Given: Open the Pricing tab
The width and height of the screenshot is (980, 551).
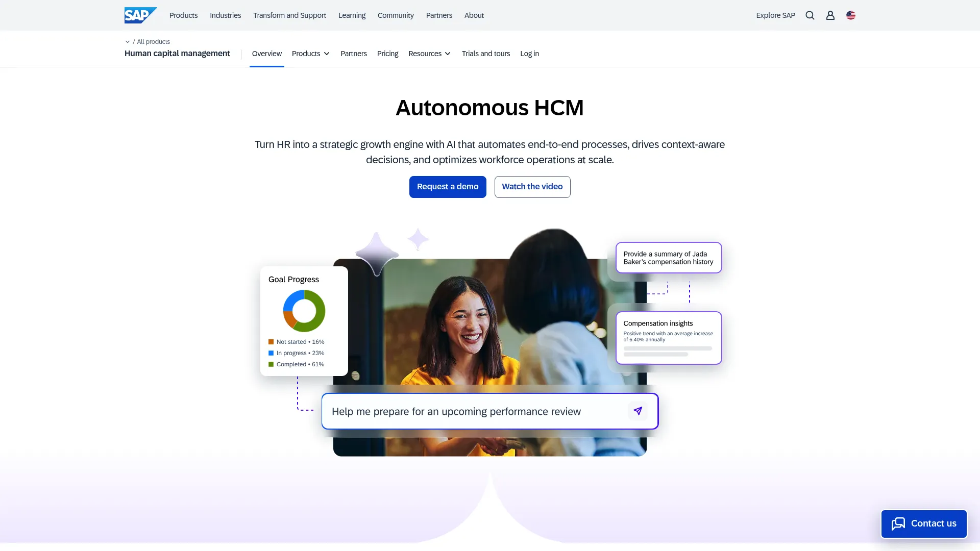Looking at the screenshot, I should [x=387, y=54].
